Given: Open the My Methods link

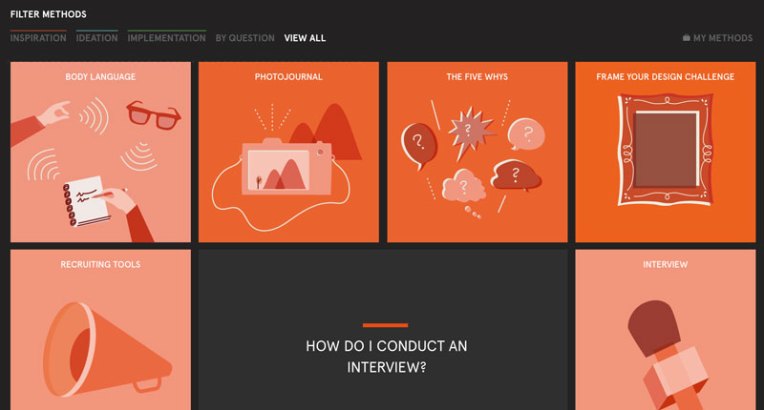Looking at the screenshot, I should pos(718,38).
